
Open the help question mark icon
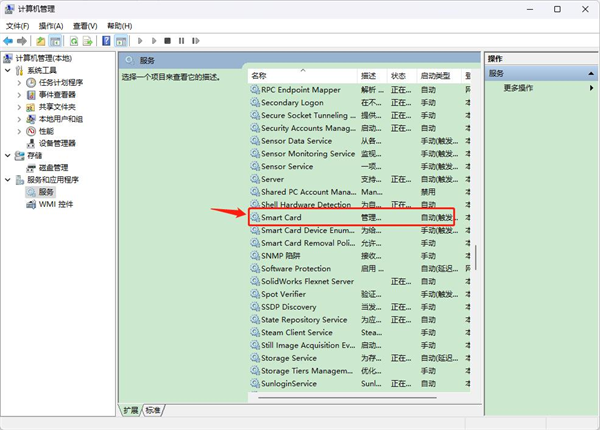pyautogui.click(x=106, y=41)
